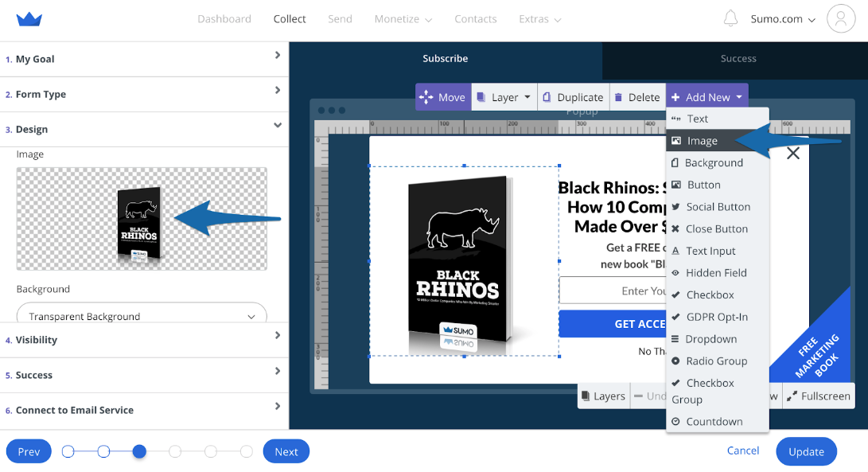Switch editor to Fullscreen
The height and width of the screenshot is (472, 868).
[818, 396]
